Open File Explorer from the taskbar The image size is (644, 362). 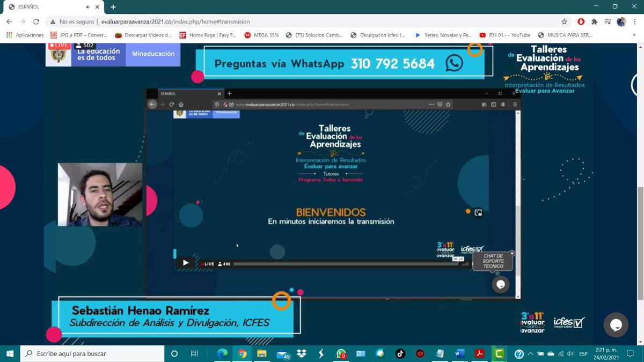pyautogui.click(x=262, y=353)
